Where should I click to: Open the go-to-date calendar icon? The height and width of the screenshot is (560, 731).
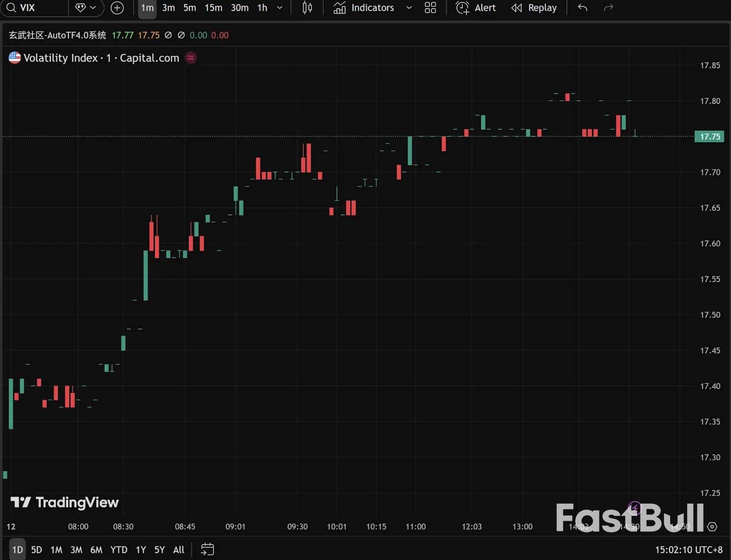pos(207,549)
